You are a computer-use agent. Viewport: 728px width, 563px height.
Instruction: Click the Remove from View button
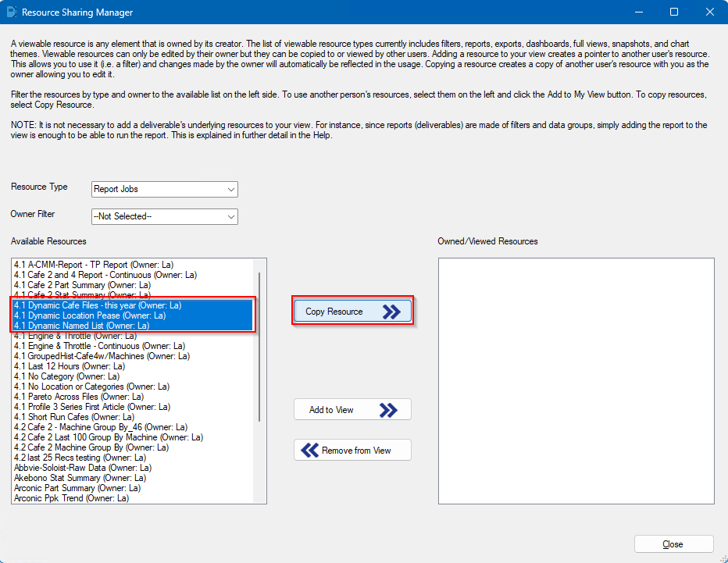pos(352,451)
